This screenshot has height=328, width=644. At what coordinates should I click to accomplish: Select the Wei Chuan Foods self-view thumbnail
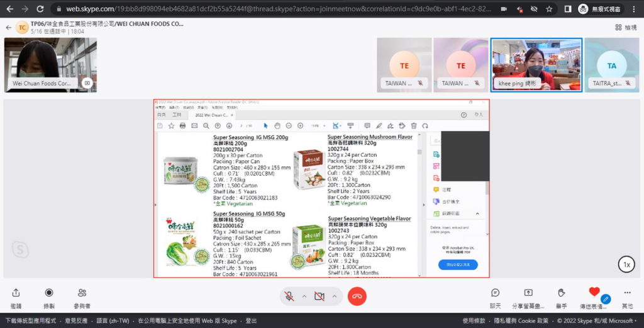[50, 65]
